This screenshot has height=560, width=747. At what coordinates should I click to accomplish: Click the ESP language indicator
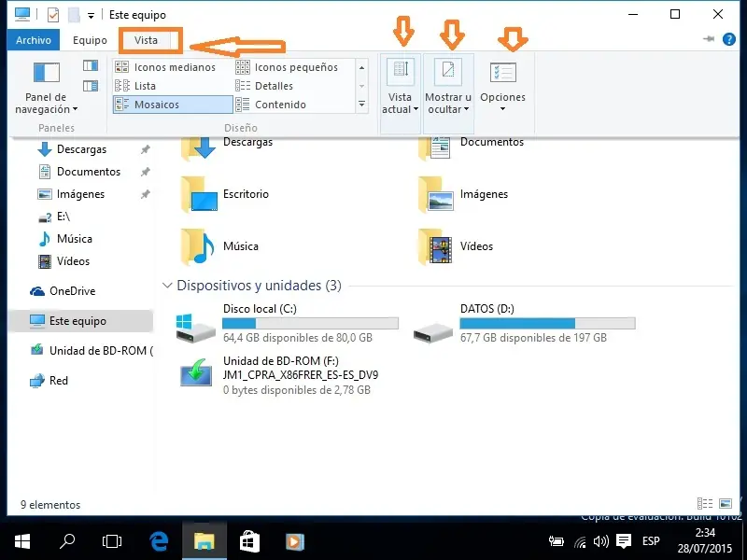click(x=651, y=541)
